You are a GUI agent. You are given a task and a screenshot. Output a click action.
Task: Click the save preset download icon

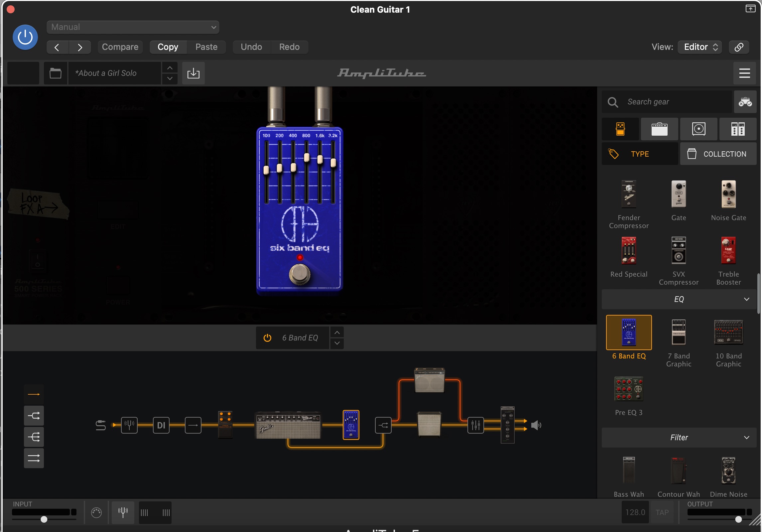193,73
